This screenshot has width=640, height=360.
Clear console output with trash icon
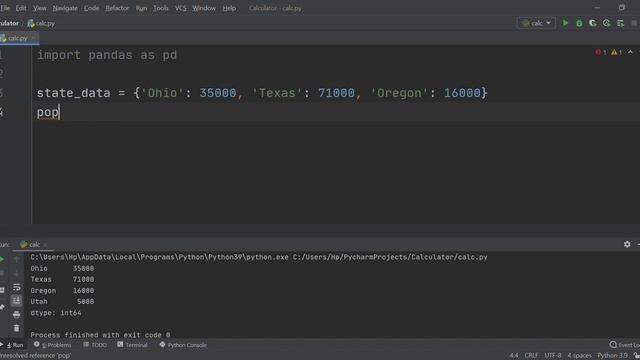point(16,328)
